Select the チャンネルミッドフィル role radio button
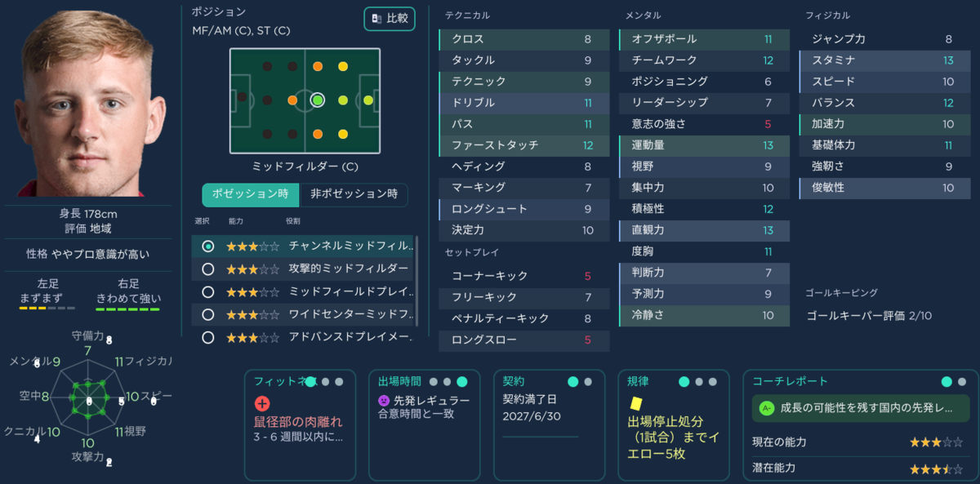Image resolution: width=980 pixels, height=484 pixels. click(x=208, y=246)
